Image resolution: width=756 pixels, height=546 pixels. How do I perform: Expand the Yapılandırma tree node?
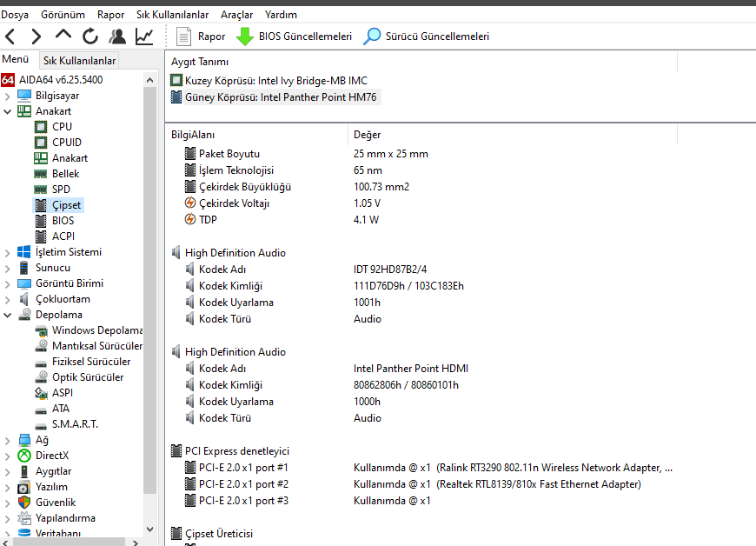[x=7, y=518]
